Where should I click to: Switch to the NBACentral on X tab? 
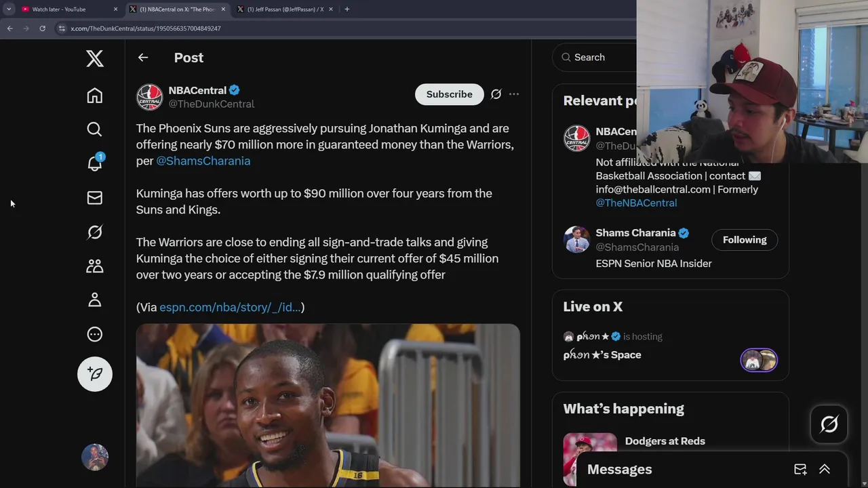[176, 9]
